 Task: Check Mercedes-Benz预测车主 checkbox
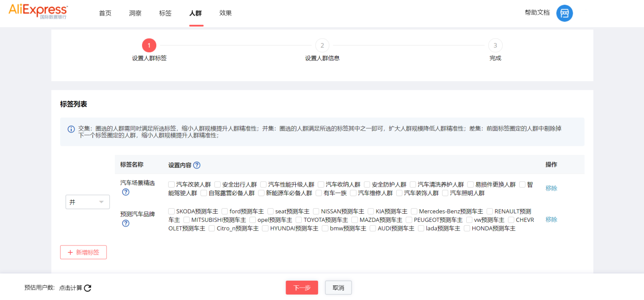[x=414, y=211]
